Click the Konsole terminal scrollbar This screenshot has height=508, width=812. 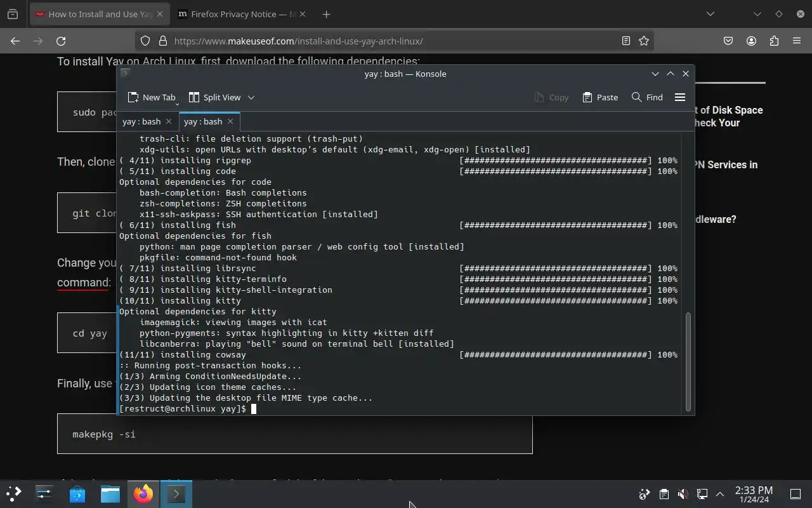tap(688, 362)
